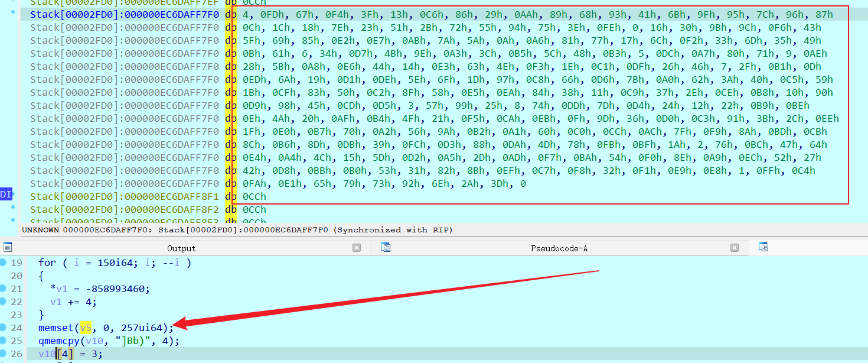Click the view icon right of Pseudocode-A's close button
868x363 pixels.
click(x=763, y=247)
